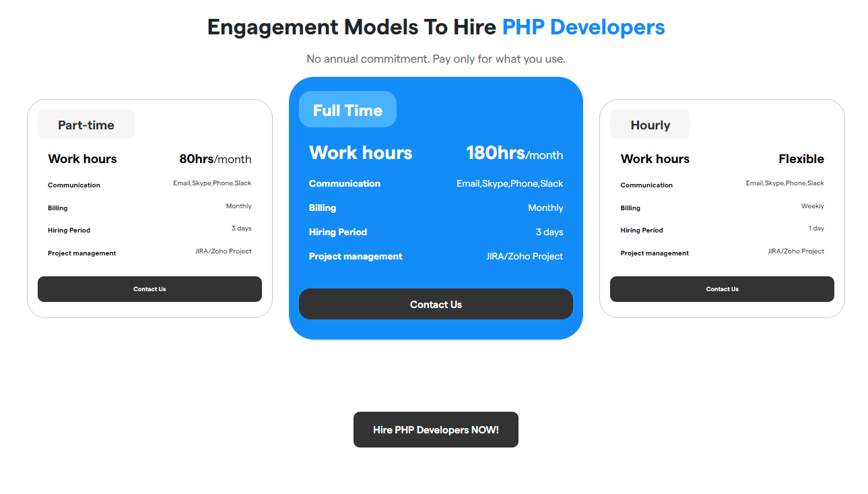The height and width of the screenshot is (494, 868).
Task: Click '3 days' value in Full Time card
Action: point(549,232)
